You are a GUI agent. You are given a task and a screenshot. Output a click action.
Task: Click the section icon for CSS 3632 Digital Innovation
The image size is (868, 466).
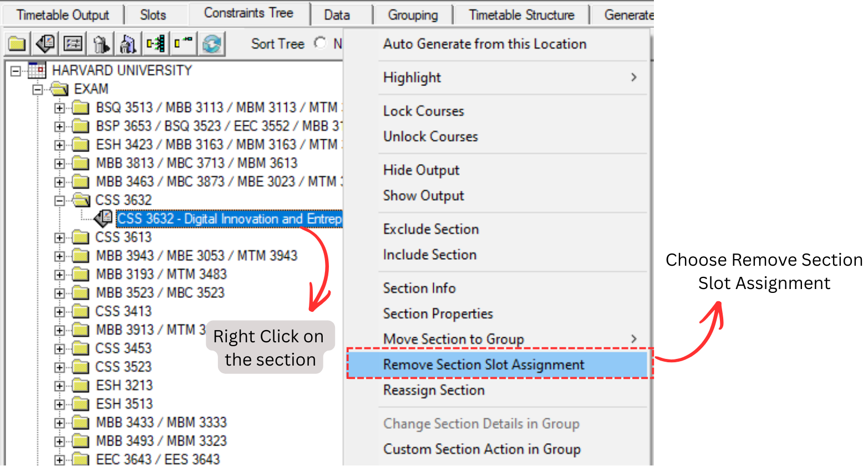103,219
